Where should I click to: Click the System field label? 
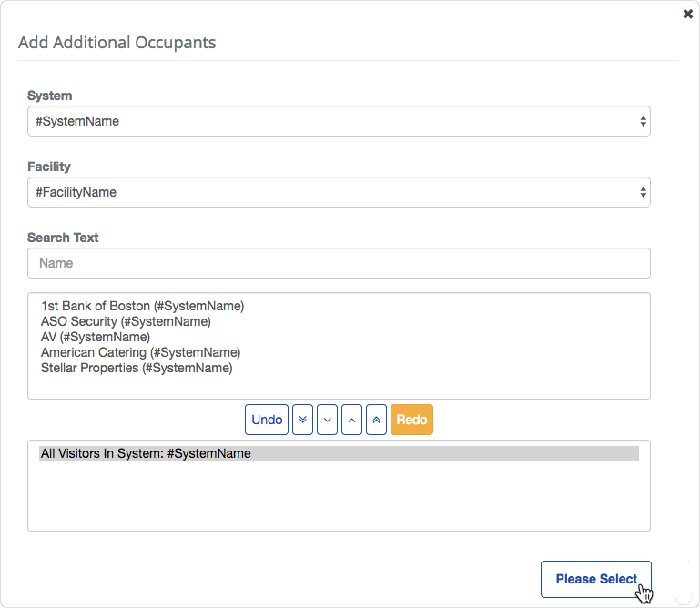coord(50,96)
